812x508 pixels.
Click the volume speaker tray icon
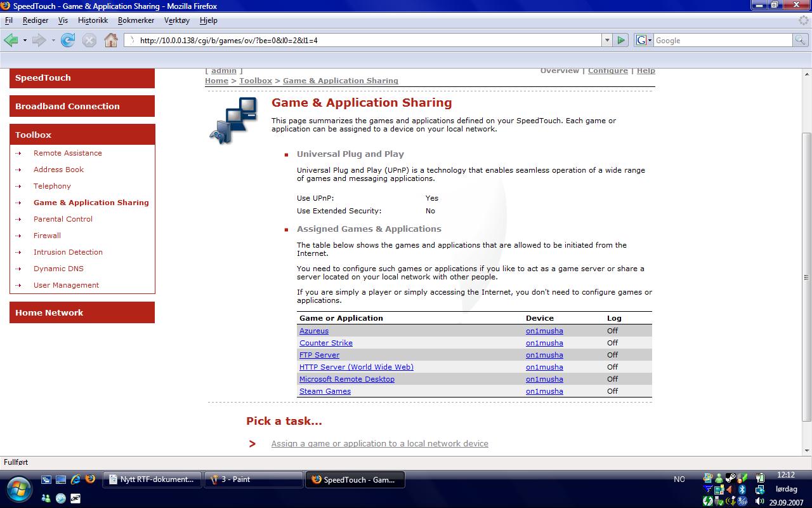point(760,502)
